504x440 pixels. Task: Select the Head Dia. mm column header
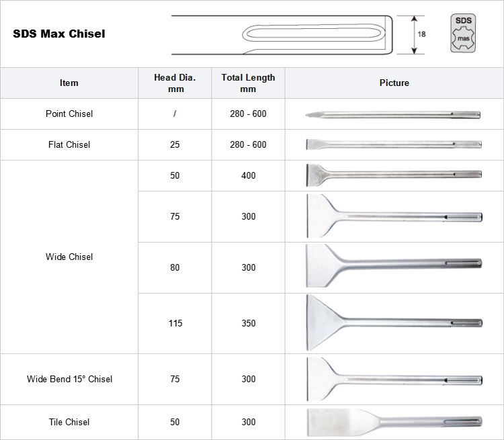(x=175, y=83)
